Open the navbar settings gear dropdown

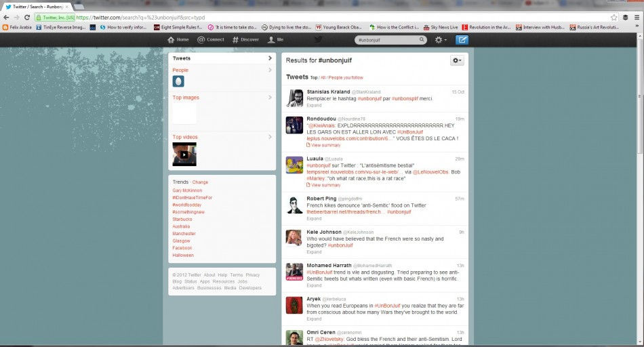coord(441,40)
